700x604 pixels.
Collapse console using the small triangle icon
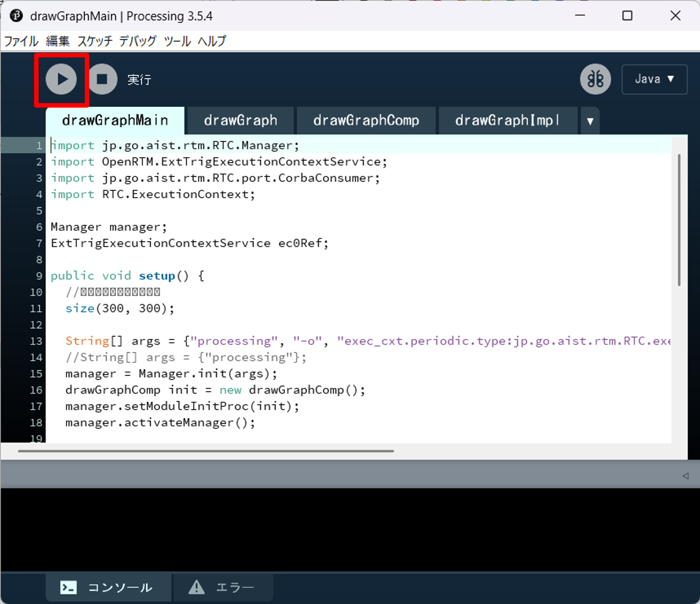685,476
